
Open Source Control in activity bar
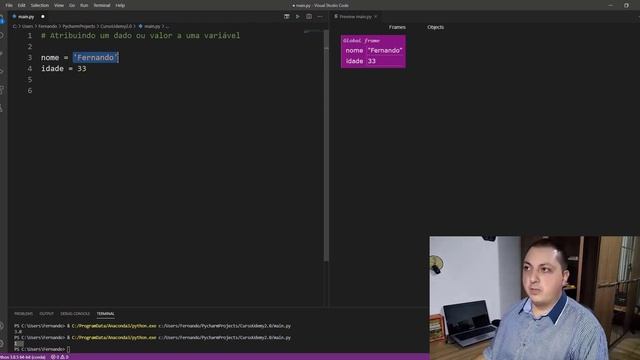pos(2,54)
